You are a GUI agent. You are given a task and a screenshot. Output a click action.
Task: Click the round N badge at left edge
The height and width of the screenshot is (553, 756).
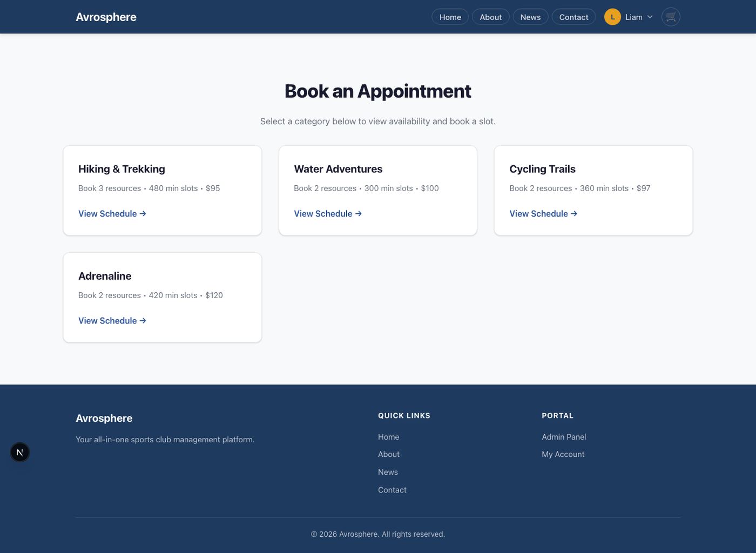pos(20,452)
